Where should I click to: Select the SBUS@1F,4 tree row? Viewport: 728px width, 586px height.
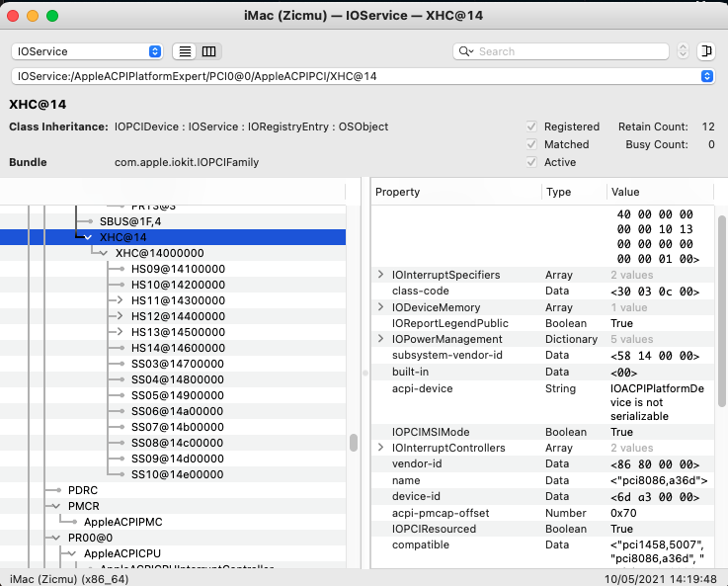[x=173, y=221]
